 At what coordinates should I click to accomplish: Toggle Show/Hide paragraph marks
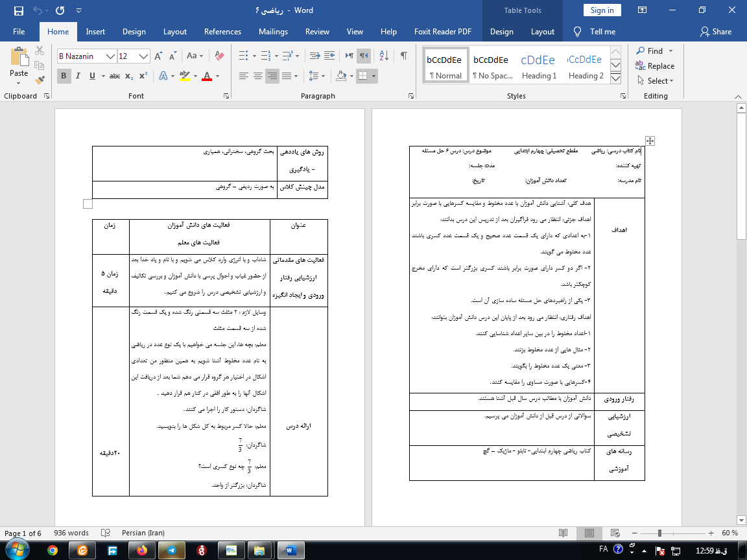(x=404, y=56)
